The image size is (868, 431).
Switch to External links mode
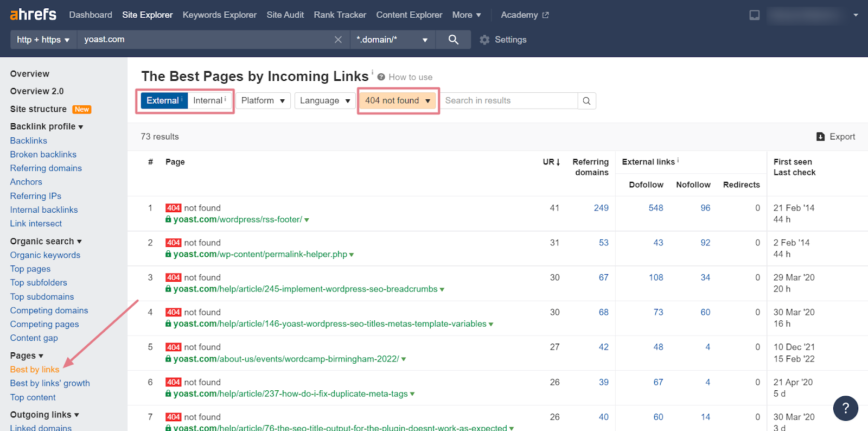pyautogui.click(x=164, y=100)
